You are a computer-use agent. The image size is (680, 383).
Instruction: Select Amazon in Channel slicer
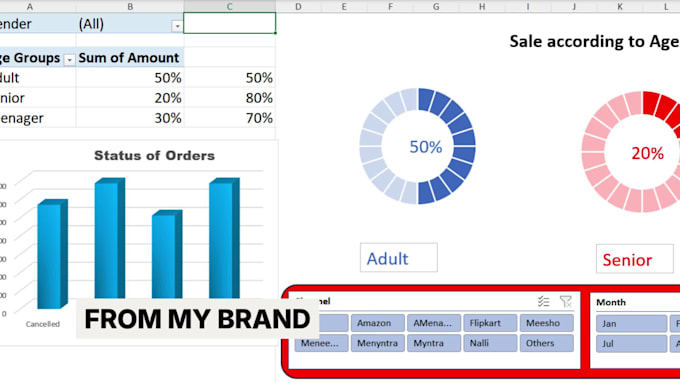pos(378,323)
